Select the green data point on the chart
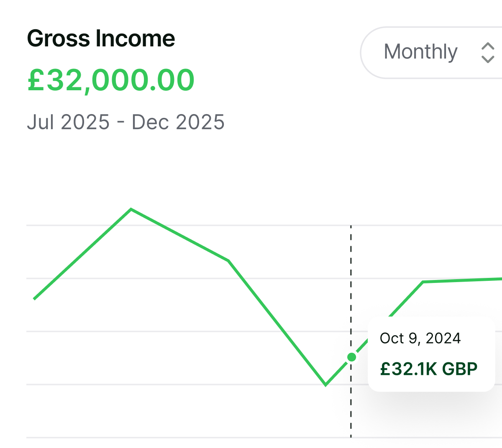 pos(352,357)
